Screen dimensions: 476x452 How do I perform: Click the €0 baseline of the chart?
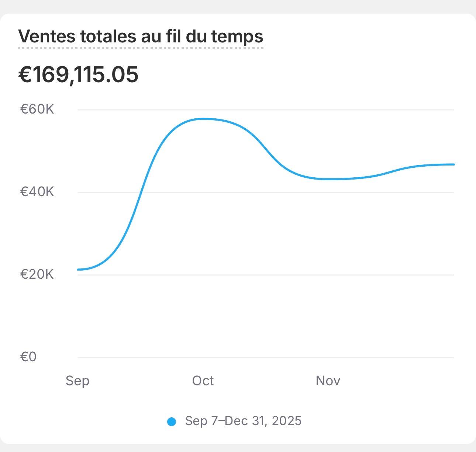266,357
